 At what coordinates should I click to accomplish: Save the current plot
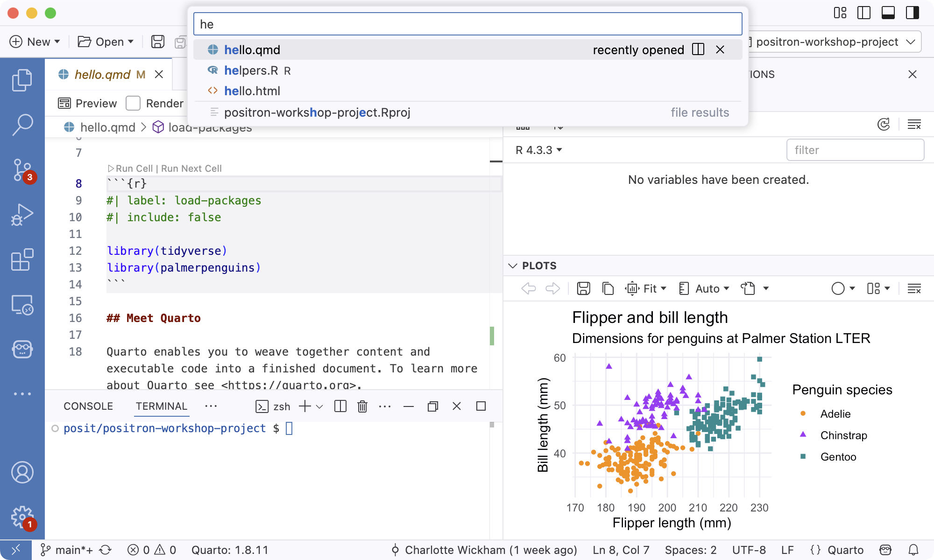coord(583,288)
